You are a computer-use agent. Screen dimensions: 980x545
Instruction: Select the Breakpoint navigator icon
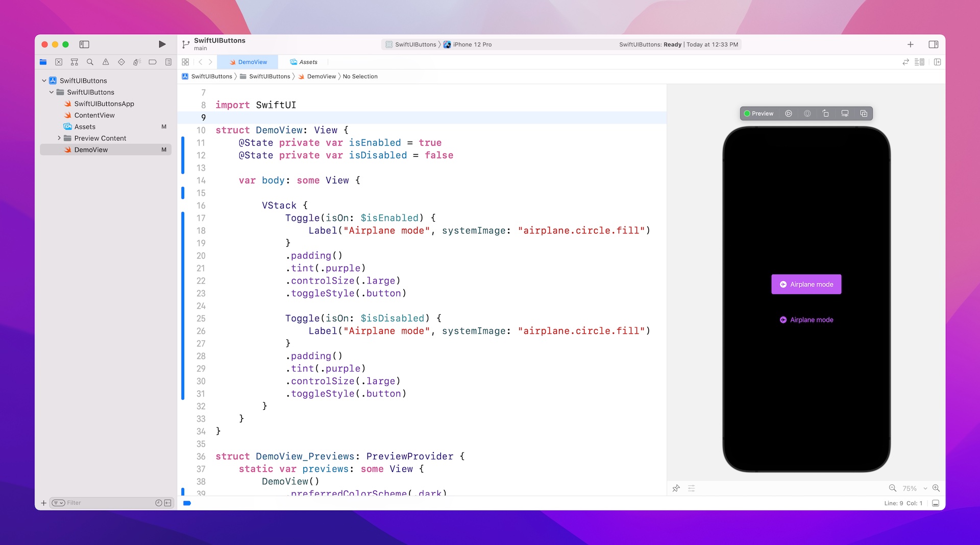[x=121, y=62]
